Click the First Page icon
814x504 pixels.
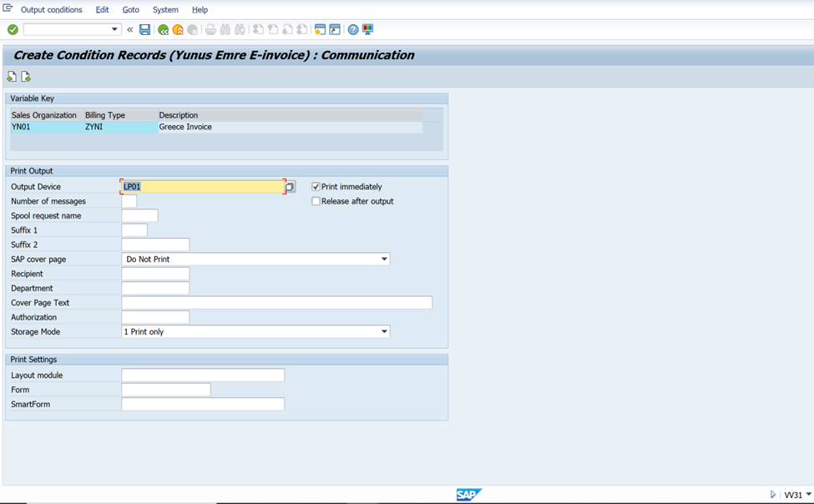[258, 29]
